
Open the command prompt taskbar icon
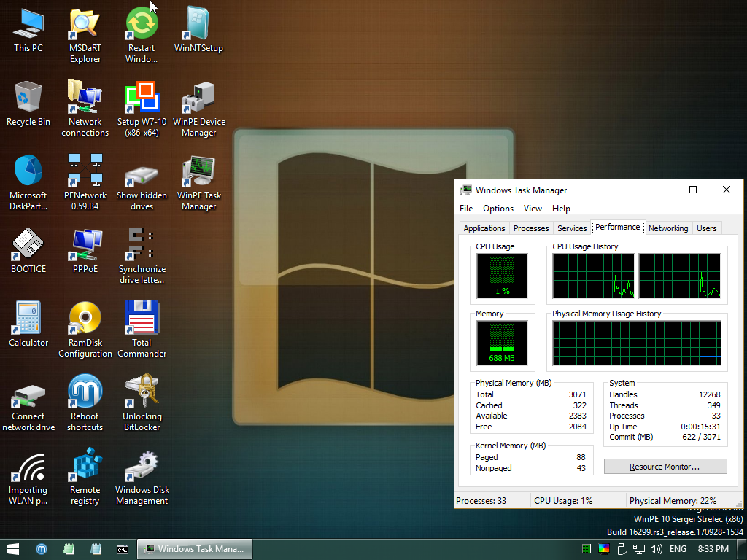123,549
